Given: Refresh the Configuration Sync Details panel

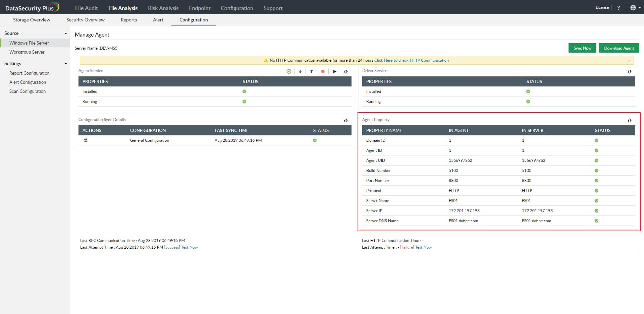Looking at the screenshot, I should 346,120.
